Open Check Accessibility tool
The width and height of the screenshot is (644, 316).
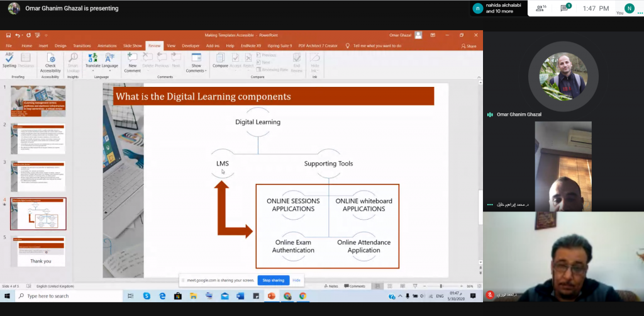coord(50,62)
